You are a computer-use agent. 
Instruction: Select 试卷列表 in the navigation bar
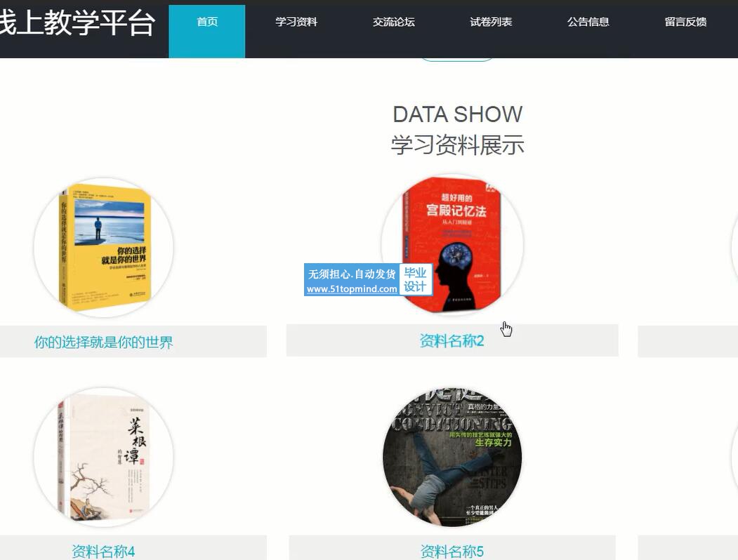point(491,22)
